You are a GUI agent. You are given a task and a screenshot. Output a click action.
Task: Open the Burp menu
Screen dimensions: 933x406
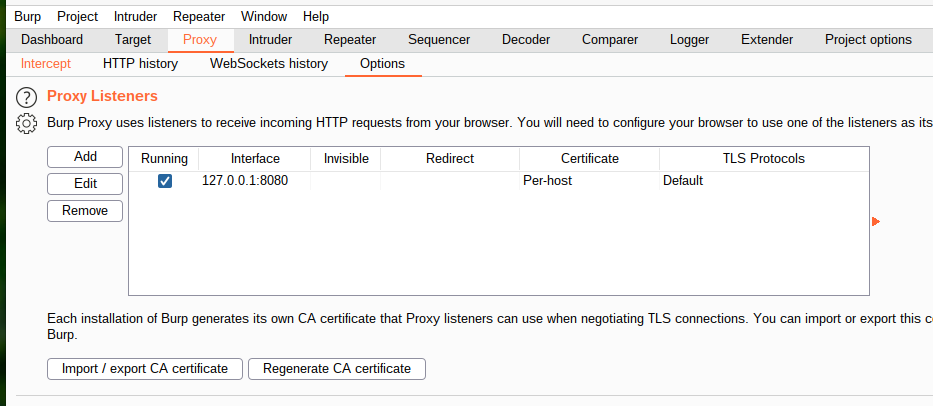point(28,17)
